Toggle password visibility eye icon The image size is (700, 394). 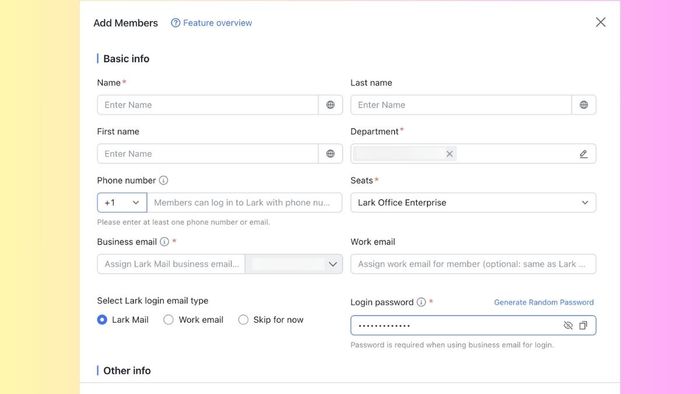tap(568, 325)
